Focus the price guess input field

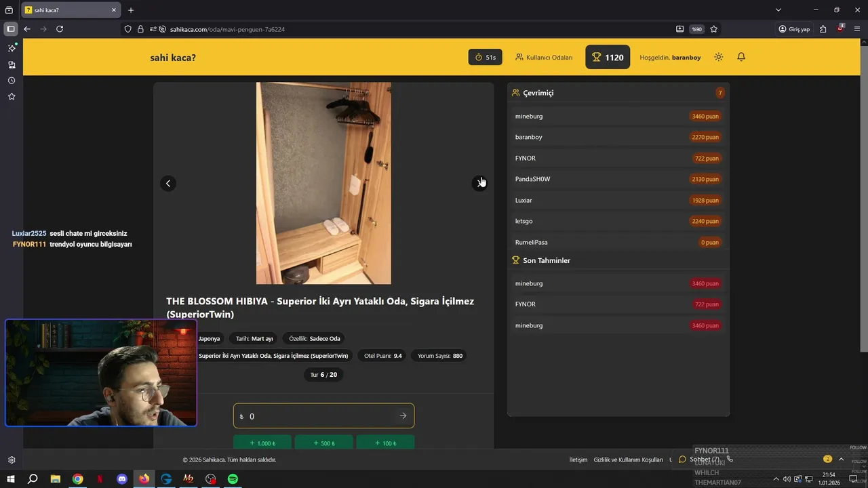323,416
